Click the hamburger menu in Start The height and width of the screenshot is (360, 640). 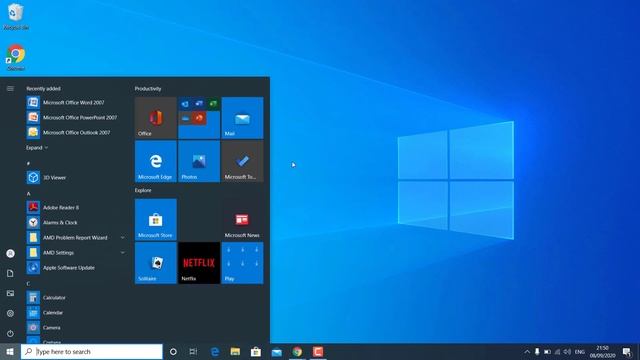[x=10, y=89]
